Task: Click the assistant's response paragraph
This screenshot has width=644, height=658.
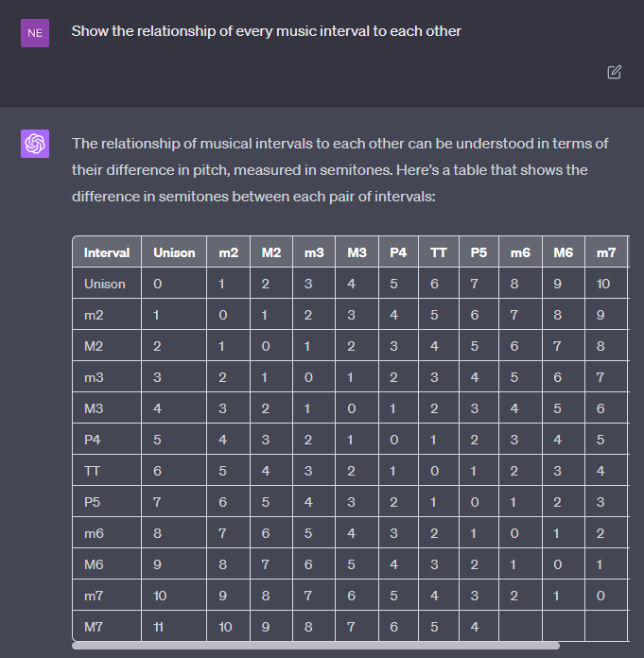Action: (340, 170)
